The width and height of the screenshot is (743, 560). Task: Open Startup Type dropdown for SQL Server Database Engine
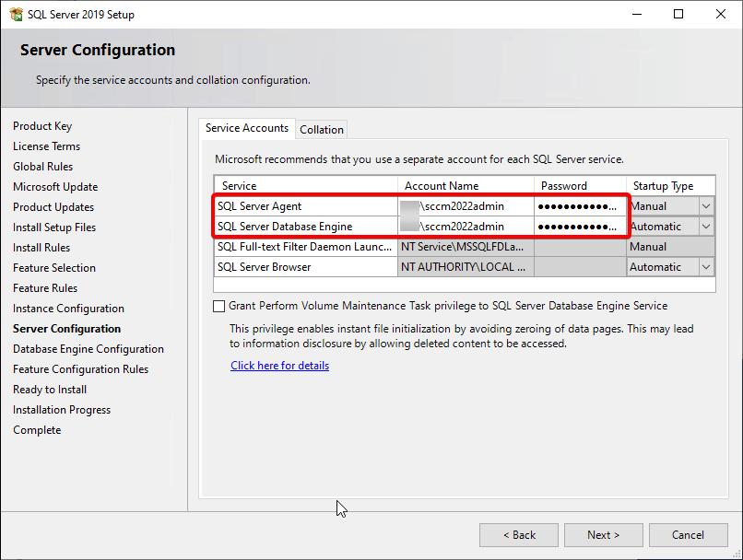tap(706, 227)
